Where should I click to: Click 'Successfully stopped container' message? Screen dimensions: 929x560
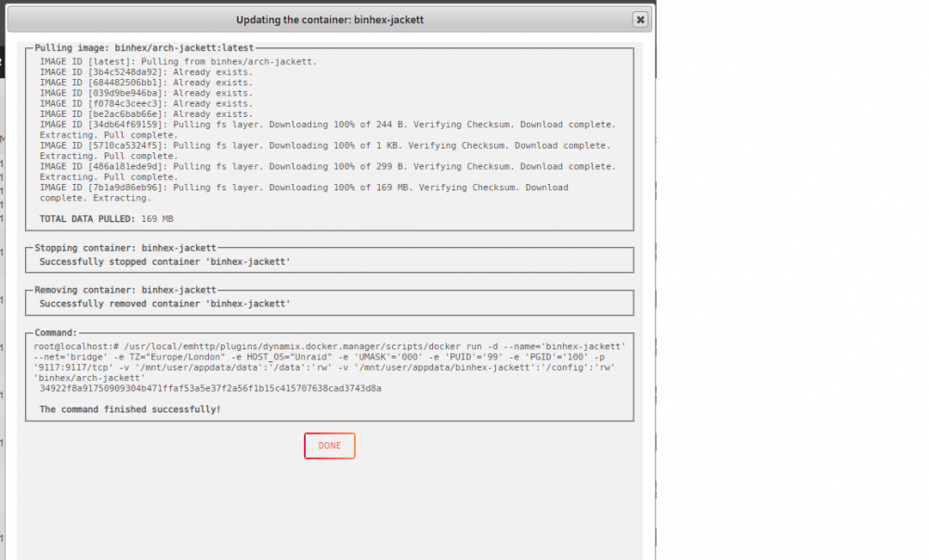[x=164, y=262]
